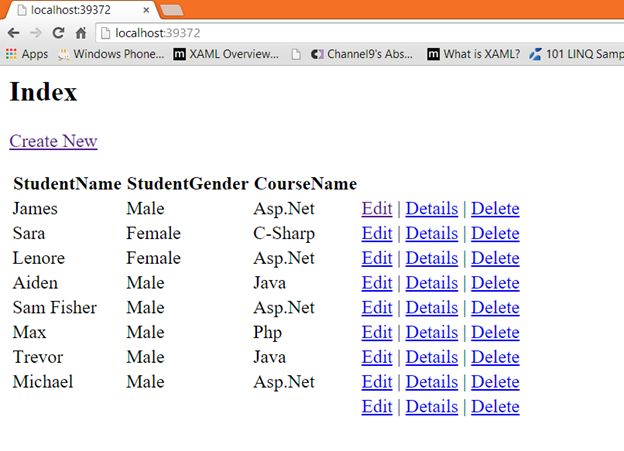Image resolution: width=624 pixels, height=451 pixels.
Task: View Details for Trevor
Action: (x=432, y=357)
